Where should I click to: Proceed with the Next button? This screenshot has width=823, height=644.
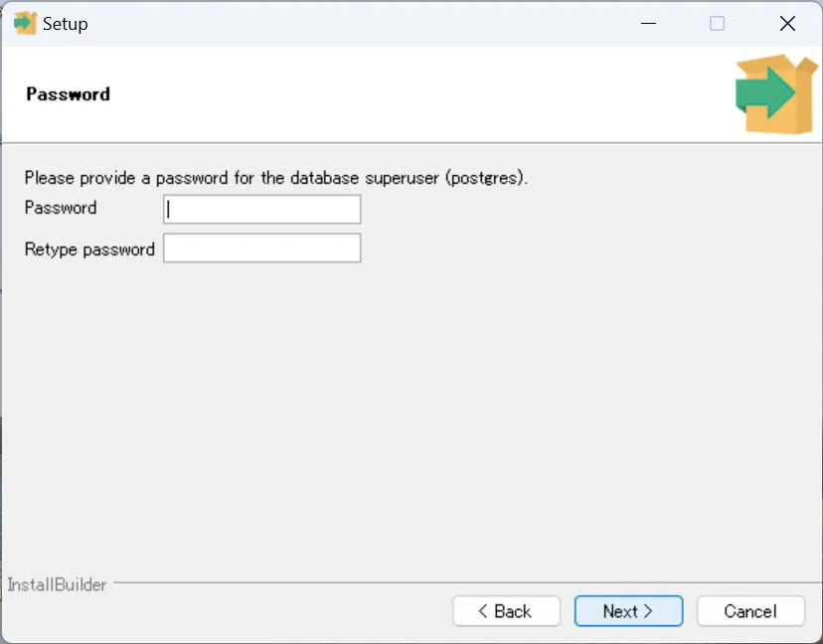point(628,611)
